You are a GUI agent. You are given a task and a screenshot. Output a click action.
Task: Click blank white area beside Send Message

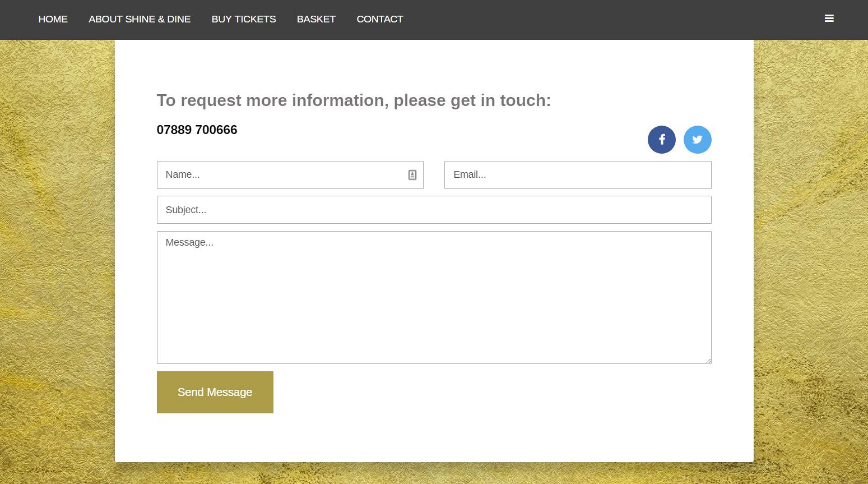(x=476, y=393)
